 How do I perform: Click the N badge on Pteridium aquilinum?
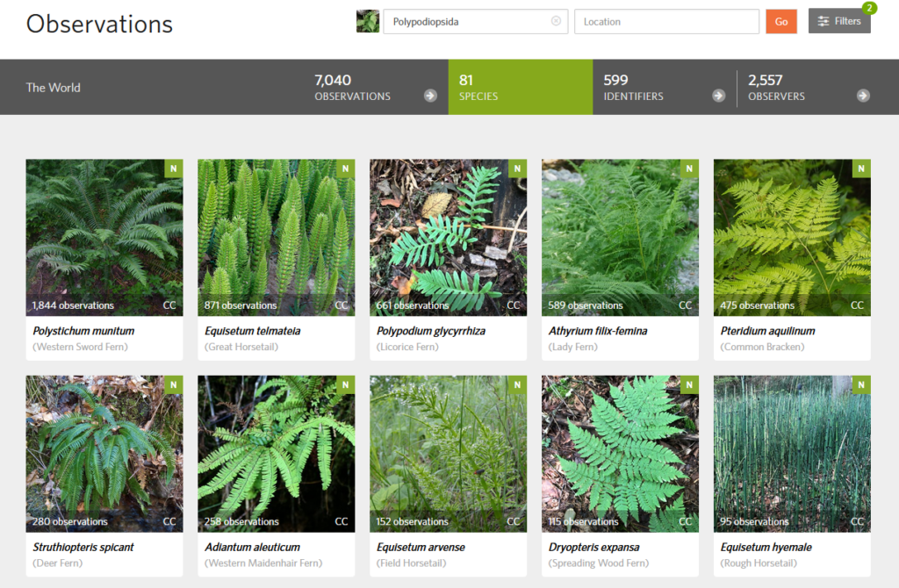click(861, 169)
